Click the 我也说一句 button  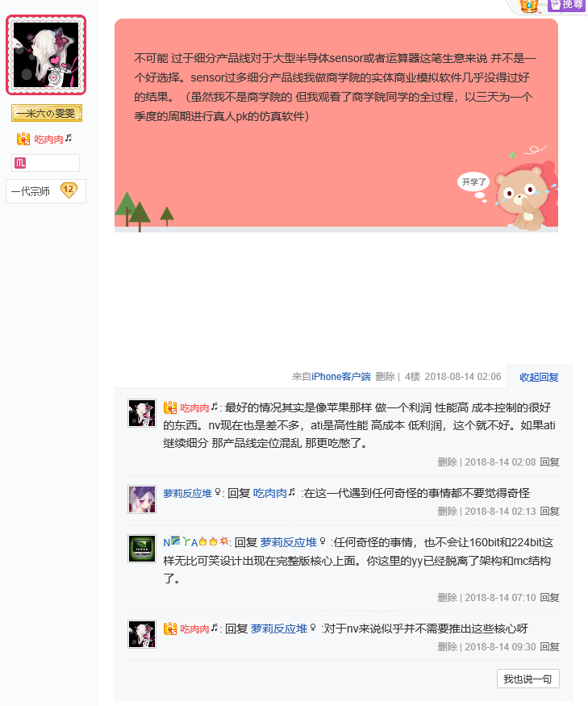pyautogui.click(x=528, y=679)
